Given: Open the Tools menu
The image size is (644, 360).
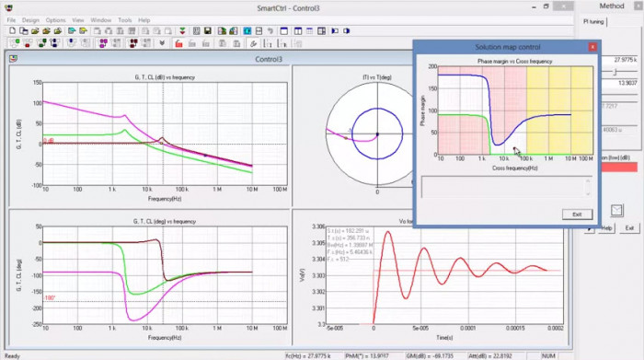Looking at the screenshot, I should pos(125,19).
